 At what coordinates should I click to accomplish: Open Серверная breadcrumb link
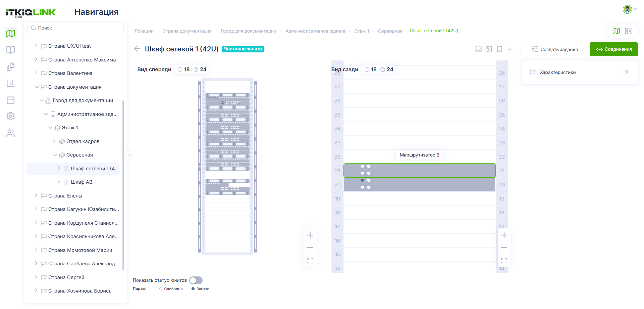[x=390, y=31]
